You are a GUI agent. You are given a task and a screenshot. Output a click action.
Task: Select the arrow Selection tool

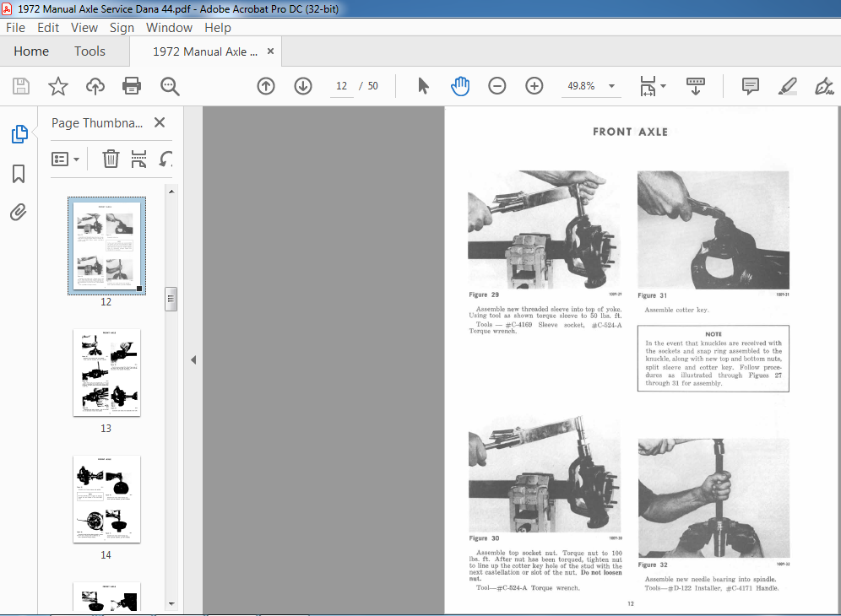pyautogui.click(x=423, y=86)
